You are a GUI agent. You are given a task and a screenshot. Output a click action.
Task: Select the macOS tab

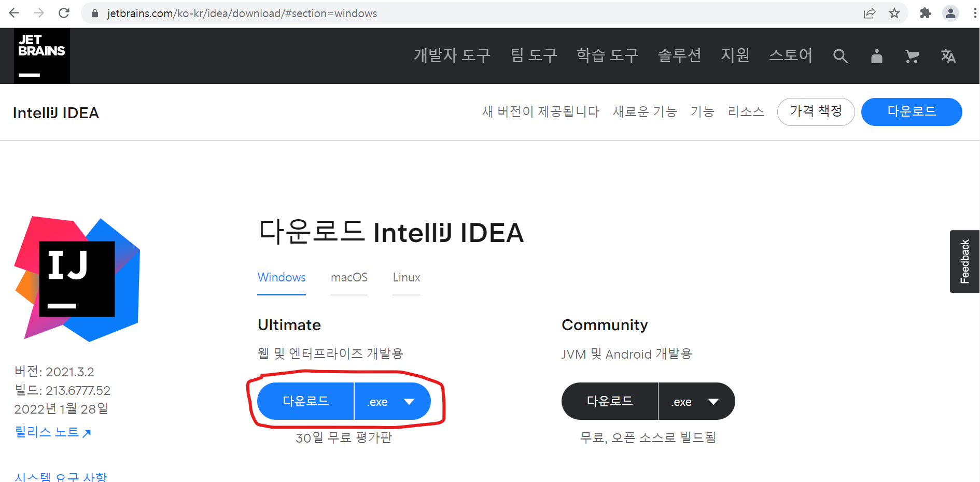pyautogui.click(x=349, y=278)
